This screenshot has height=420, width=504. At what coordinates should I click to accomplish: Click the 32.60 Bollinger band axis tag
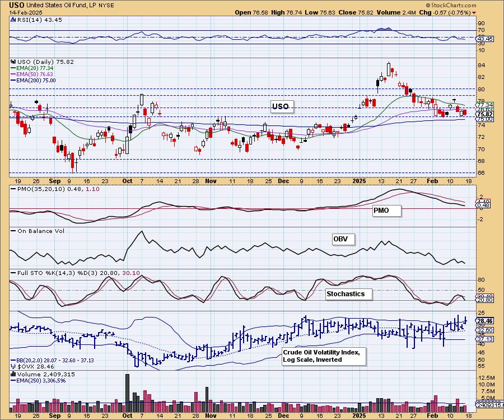tap(485, 330)
